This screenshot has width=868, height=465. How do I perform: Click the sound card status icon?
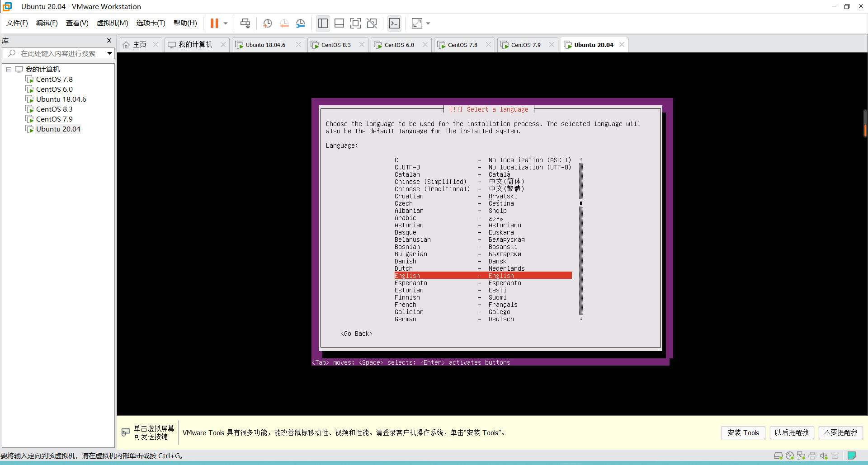pos(824,456)
